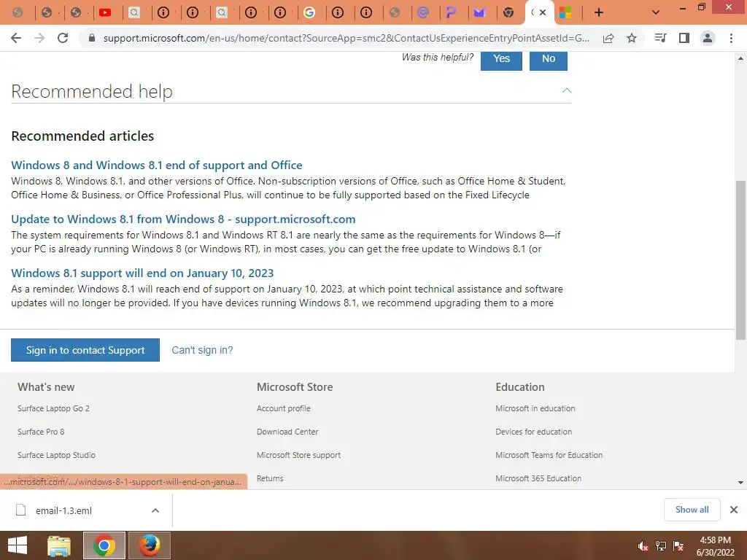Open Surface Laptop Studio footer link

(x=56, y=455)
